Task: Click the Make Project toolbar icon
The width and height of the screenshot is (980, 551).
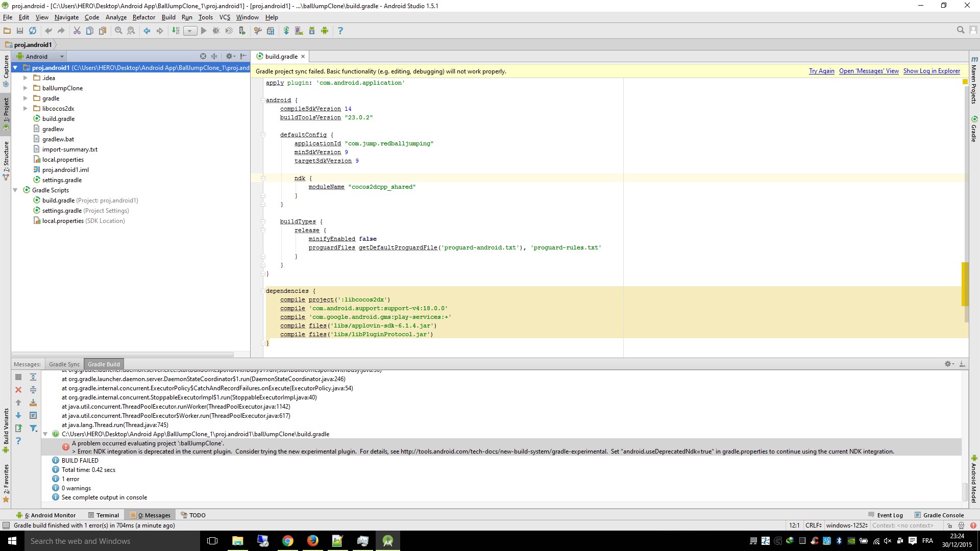Action: point(176,31)
